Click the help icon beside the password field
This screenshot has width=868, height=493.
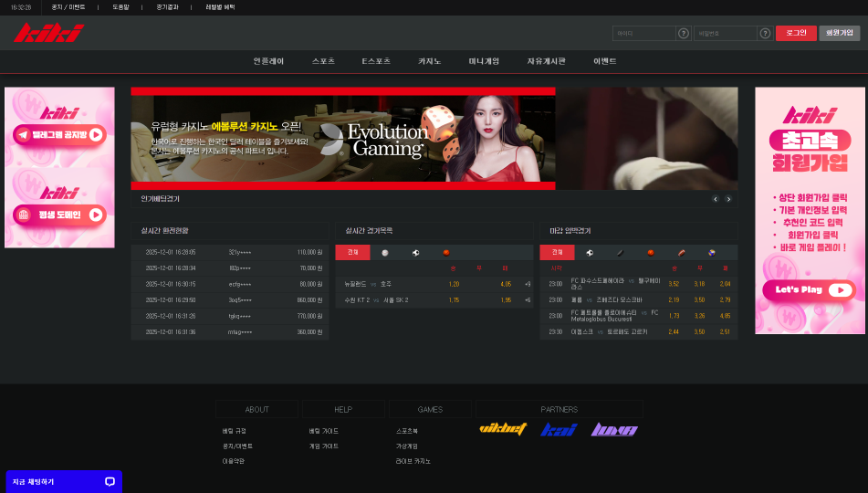point(763,34)
